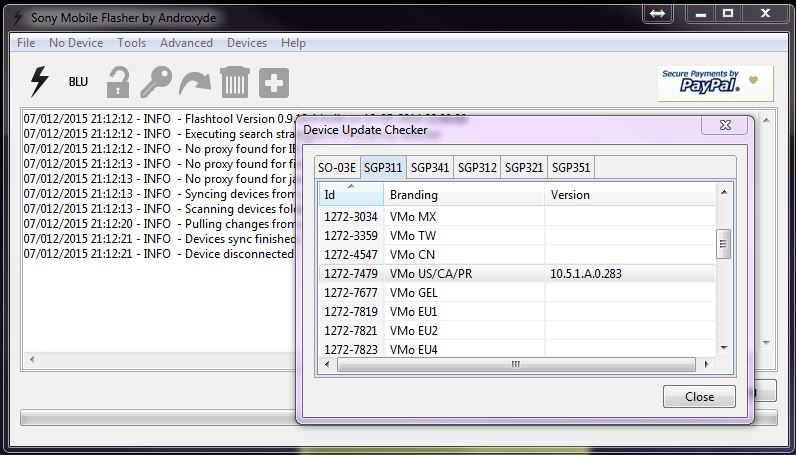Switch to the SGP341 tab
The height and width of the screenshot is (455, 796).
pyautogui.click(x=430, y=168)
